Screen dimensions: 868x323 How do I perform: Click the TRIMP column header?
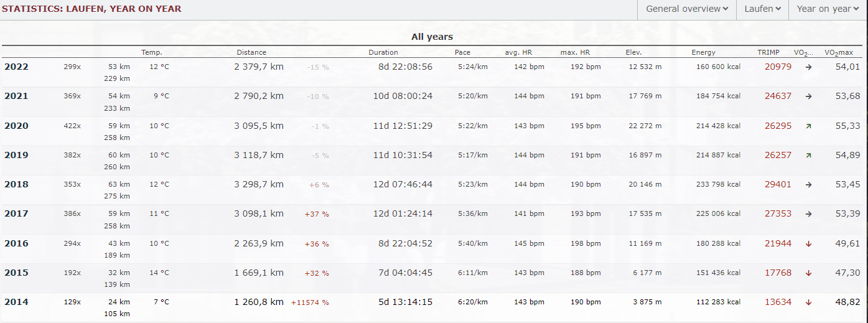[768, 53]
